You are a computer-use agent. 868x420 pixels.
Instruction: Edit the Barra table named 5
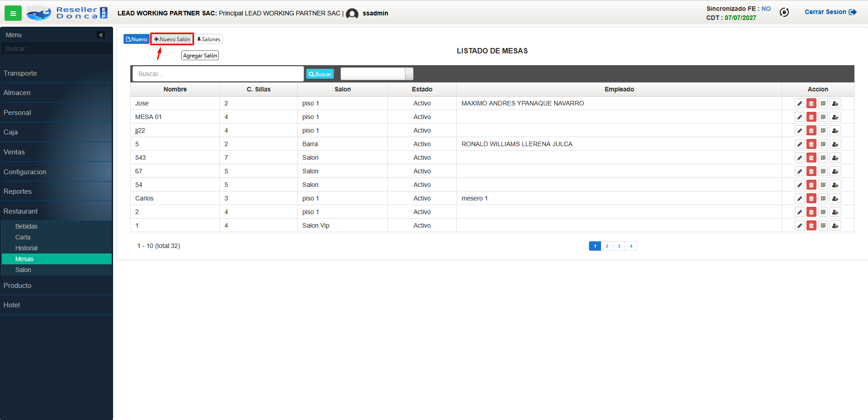tap(800, 144)
